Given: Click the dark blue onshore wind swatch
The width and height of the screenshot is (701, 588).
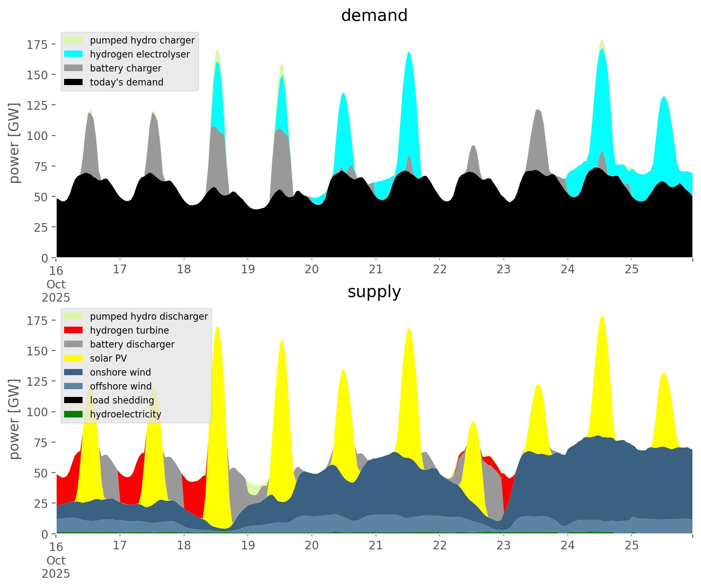Looking at the screenshot, I should click(x=74, y=372).
